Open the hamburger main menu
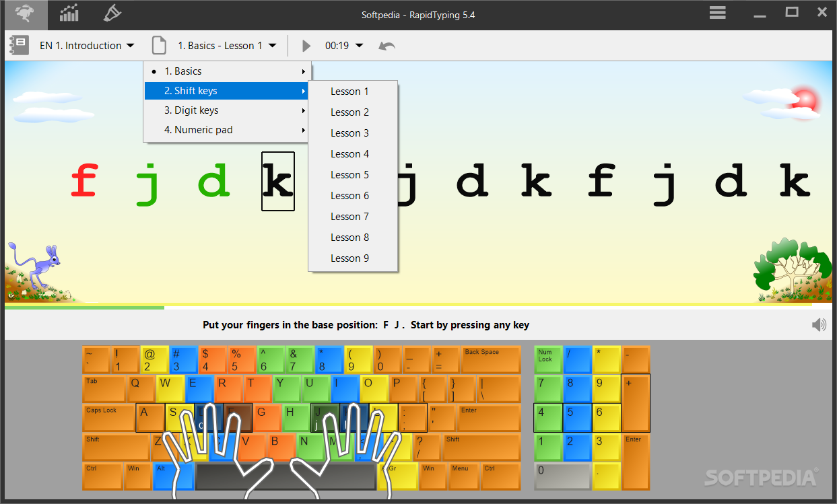837x504 pixels. pyautogui.click(x=717, y=13)
